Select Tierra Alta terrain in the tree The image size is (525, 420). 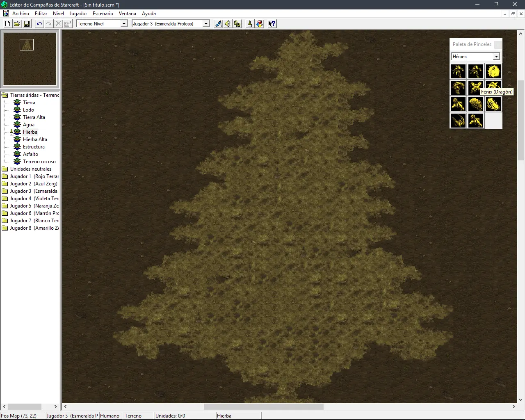click(x=34, y=117)
